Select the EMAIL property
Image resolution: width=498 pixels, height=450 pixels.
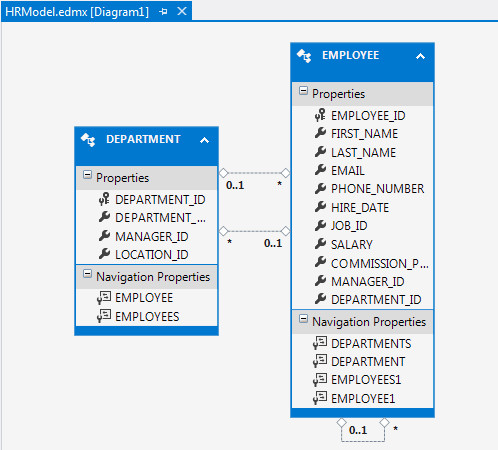pyautogui.click(x=348, y=171)
